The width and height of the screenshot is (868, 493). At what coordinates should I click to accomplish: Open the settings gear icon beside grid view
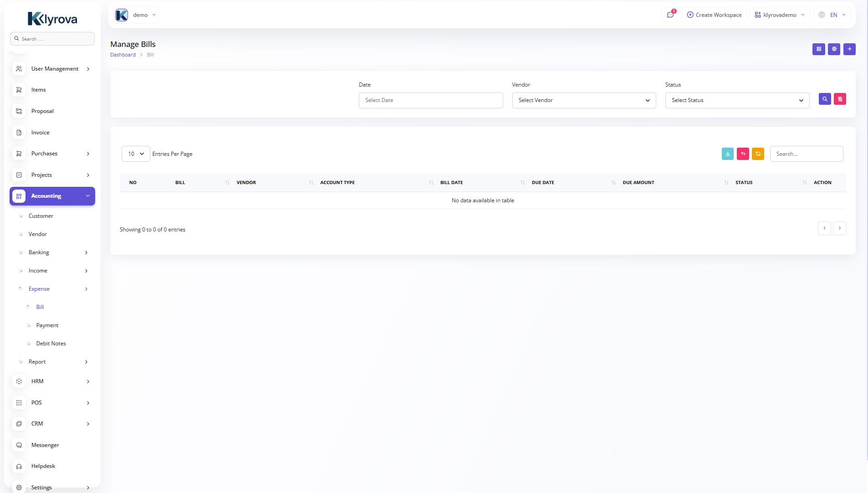(834, 49)
